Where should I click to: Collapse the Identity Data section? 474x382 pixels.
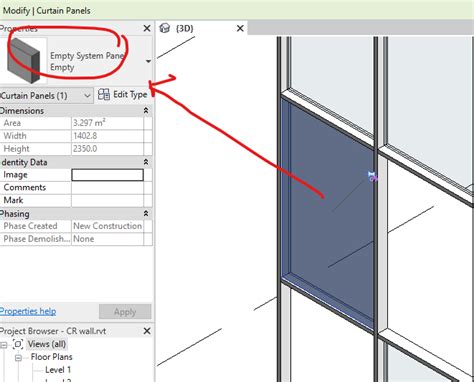tap(146, 162)
